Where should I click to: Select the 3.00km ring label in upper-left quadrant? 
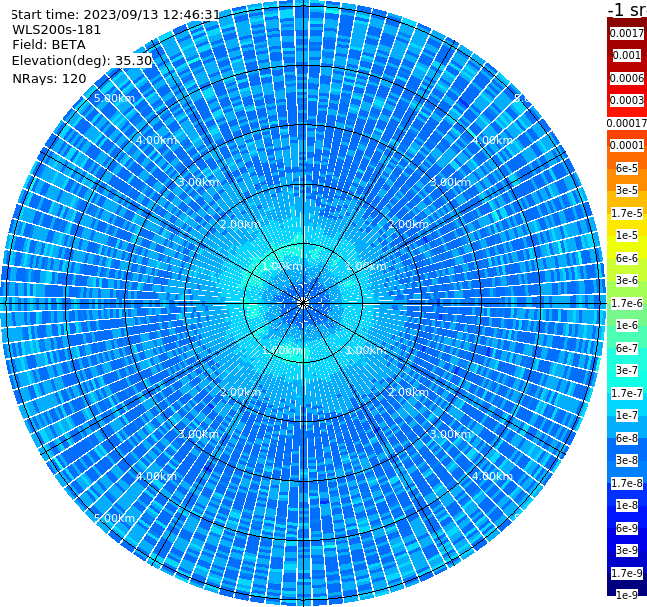[x=198, y=182]
